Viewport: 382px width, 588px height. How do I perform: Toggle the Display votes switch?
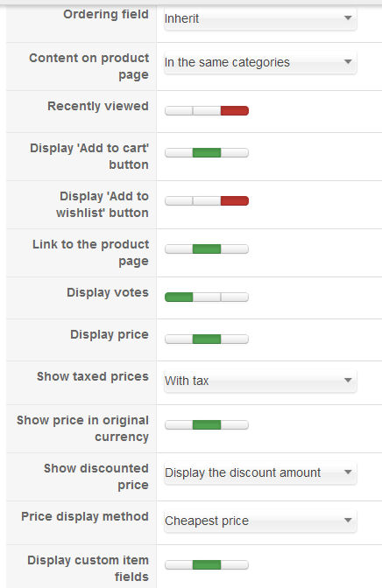[207, 297]
